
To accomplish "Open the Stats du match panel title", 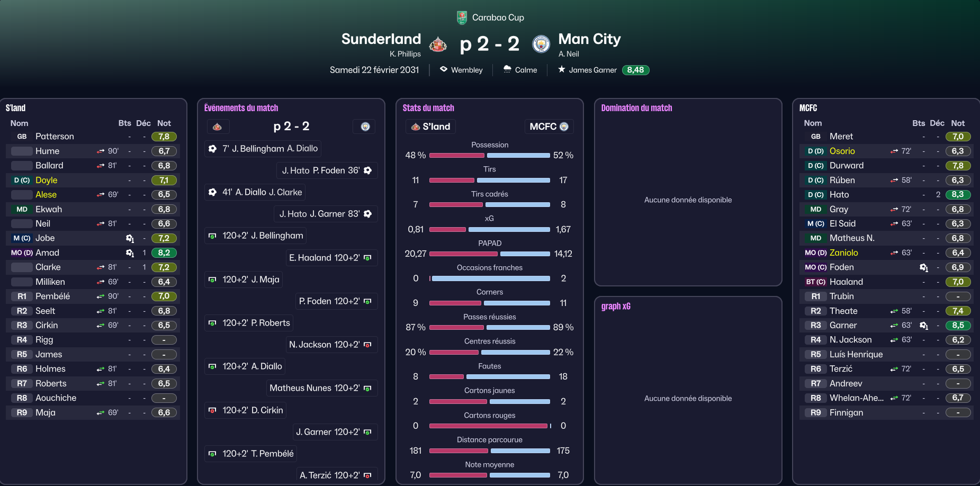I will [428, 108].
